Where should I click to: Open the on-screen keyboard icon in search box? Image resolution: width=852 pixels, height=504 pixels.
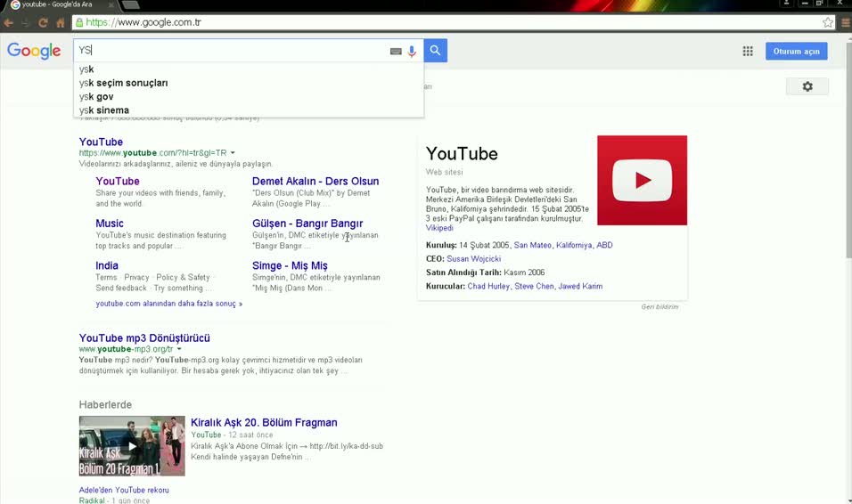tap(396, 52)
